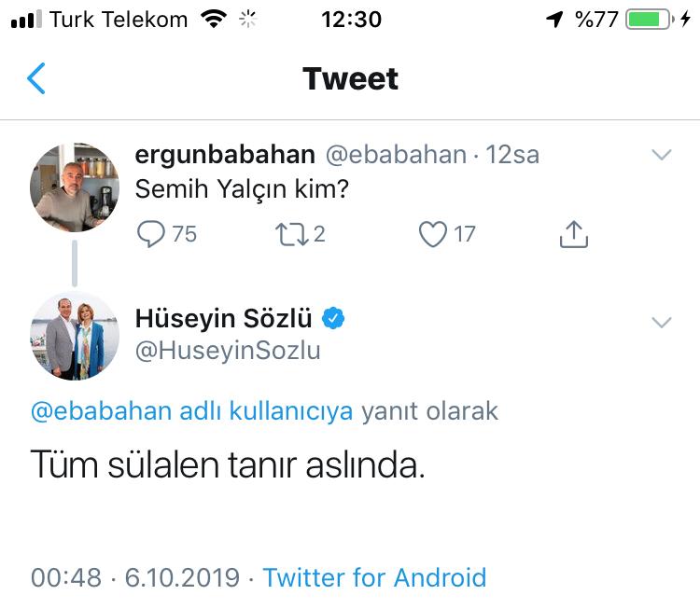Screen dimensions: 700x609
Task: Reply to ergunbabahan's tweet via comment icon
Action: (151, 234)
